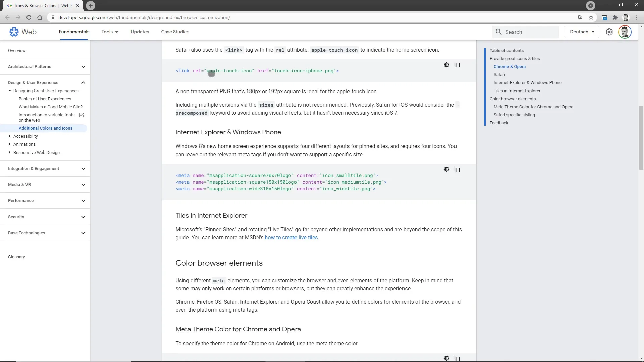Go to browser home page
The height and width of the screenshot is (362, 644).
coord(40,17)
